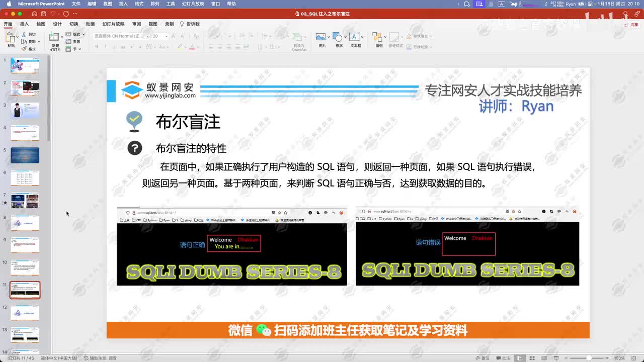Click the Home icon in title bar

pos(34,14)
